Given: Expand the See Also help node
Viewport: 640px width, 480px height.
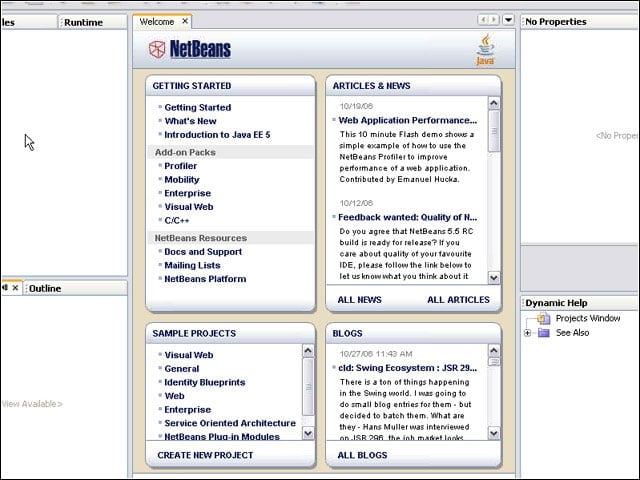Looking at the screenshot, I should tap(527, 333).
